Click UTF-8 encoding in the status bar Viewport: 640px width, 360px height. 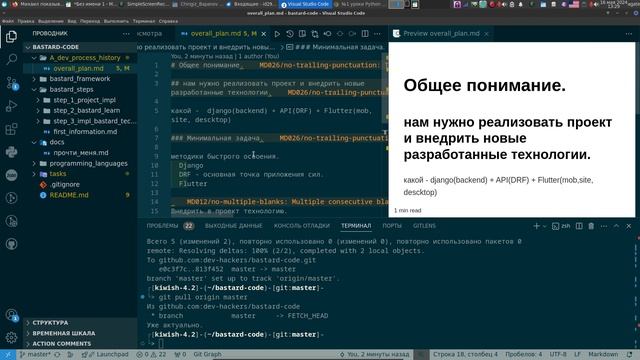(x=558, y=354)
